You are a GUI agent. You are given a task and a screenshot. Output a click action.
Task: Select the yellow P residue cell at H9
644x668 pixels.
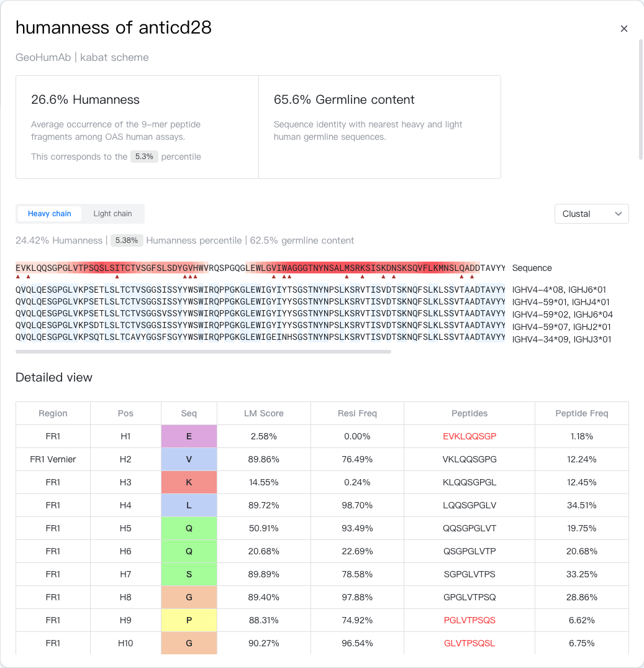[189, 620]
